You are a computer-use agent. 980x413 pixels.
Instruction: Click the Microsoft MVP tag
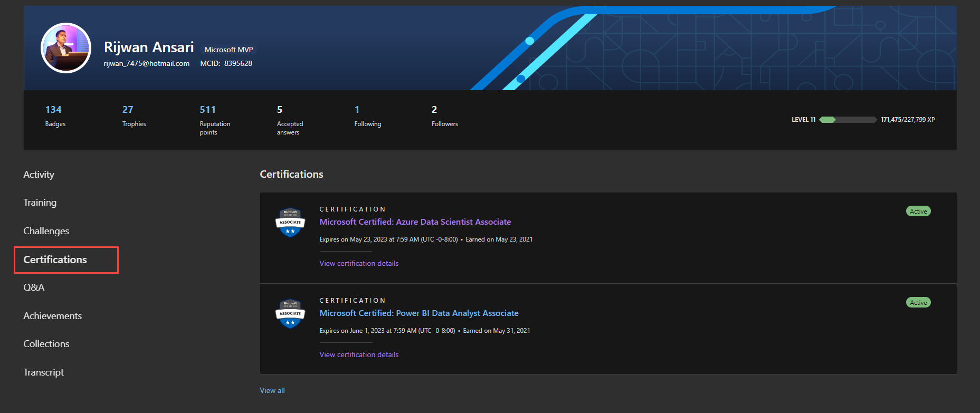coord(229,50)
